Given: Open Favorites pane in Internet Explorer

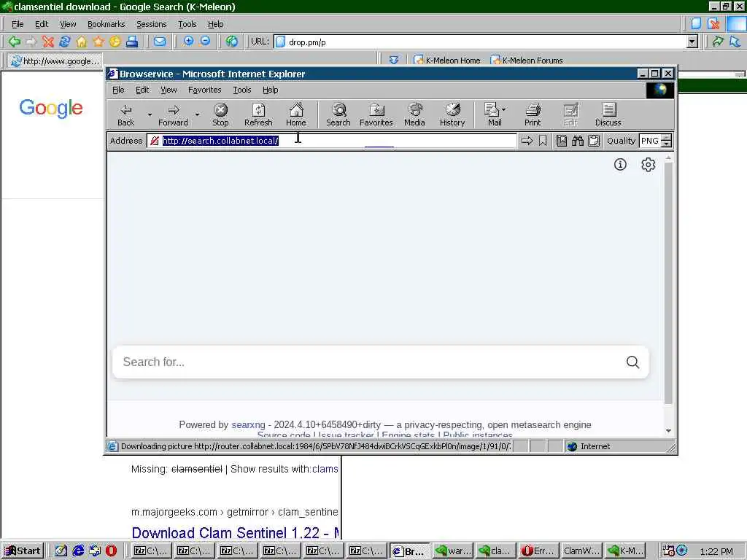Looking at the screenshot, I should tap(376, 115).
